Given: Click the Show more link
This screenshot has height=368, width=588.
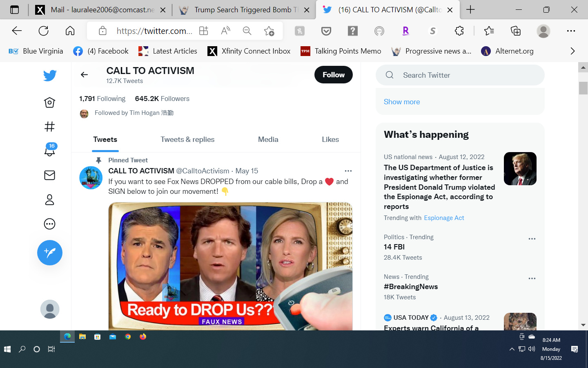Looking at the screenshot, I should (401, 102).
